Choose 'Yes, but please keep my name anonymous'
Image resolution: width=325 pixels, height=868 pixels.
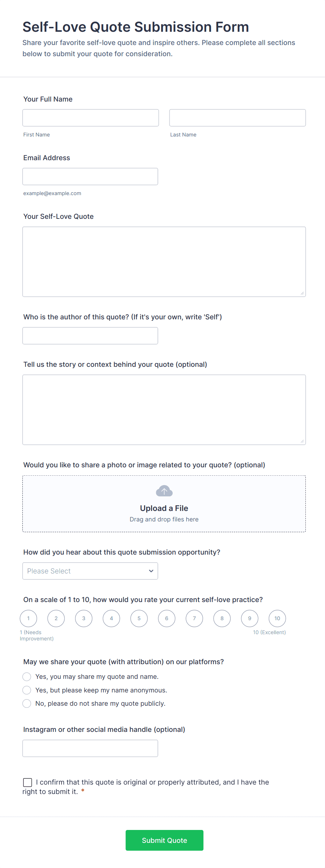pyautogui.click(x=27, y=690)
